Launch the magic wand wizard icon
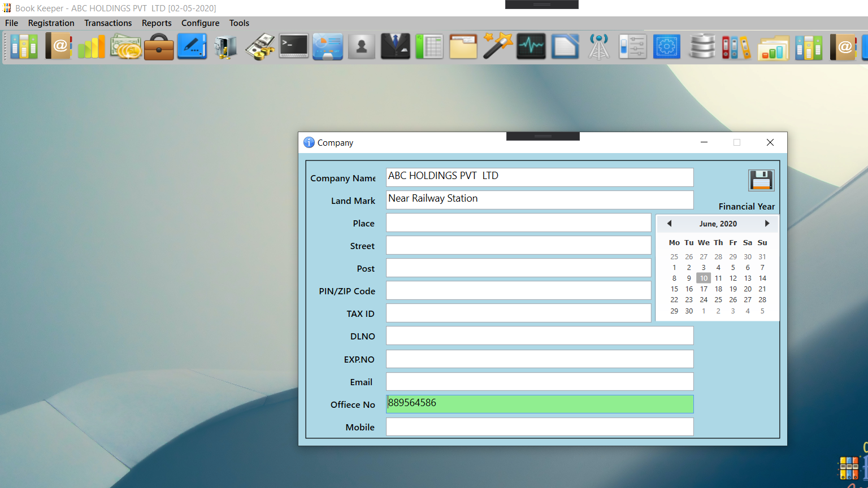The height and width of the screenshot is (488, 868). point(497,47)
